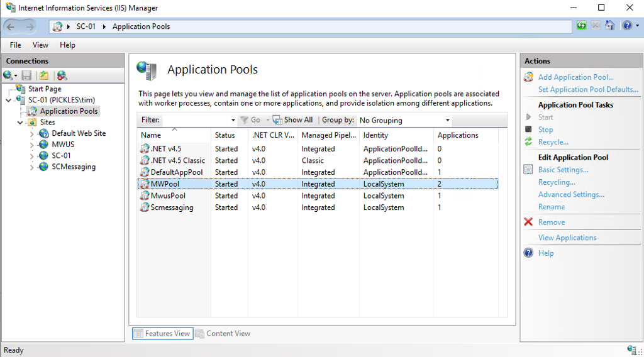
Task: Click the Forward navigation arrow
Action: pyautogui.click(x=30, y=26)
